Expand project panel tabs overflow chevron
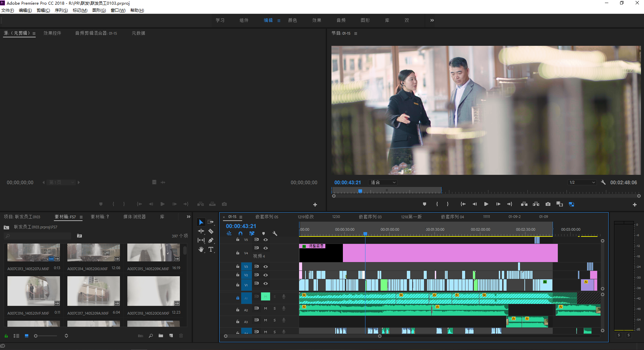644x350 pixels. [189, 217]
